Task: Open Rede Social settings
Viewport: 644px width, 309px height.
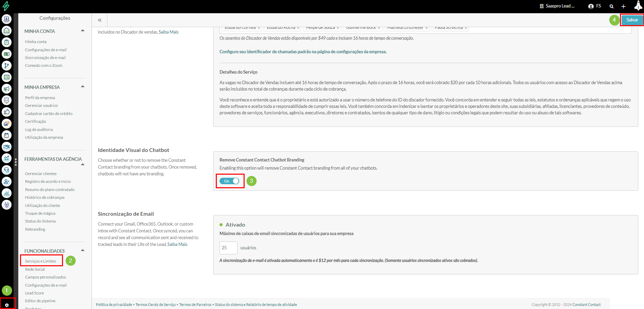Action: tap(35, 269)
